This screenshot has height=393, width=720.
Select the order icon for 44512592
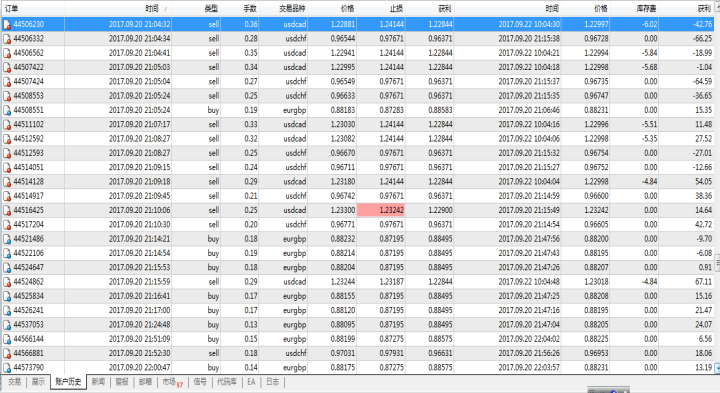(7, 139)
